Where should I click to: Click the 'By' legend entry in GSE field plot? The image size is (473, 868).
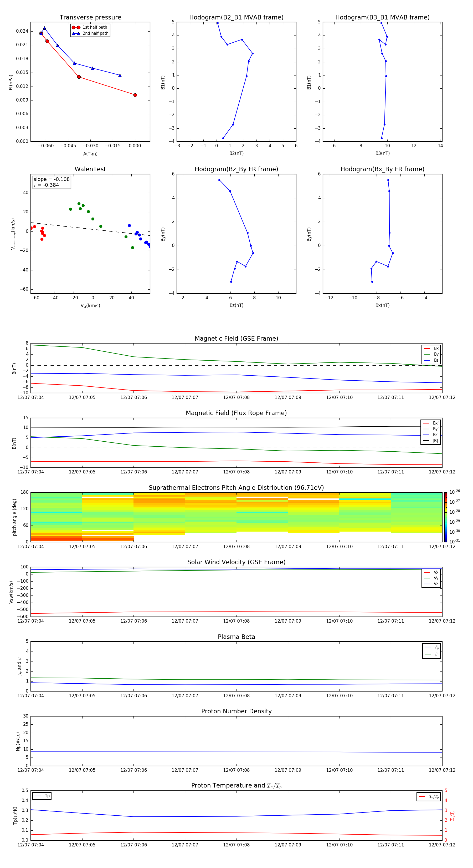point(431,354)
